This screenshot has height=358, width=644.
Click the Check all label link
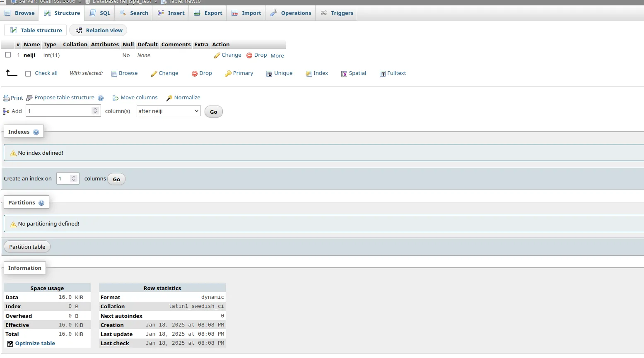click(x=46, y=73)
